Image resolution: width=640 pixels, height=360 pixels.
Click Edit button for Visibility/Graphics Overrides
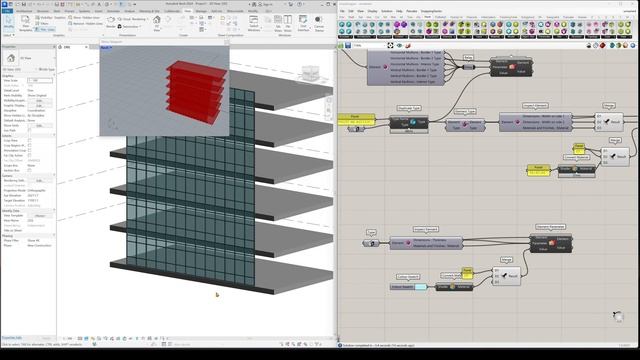coord(40,100)
